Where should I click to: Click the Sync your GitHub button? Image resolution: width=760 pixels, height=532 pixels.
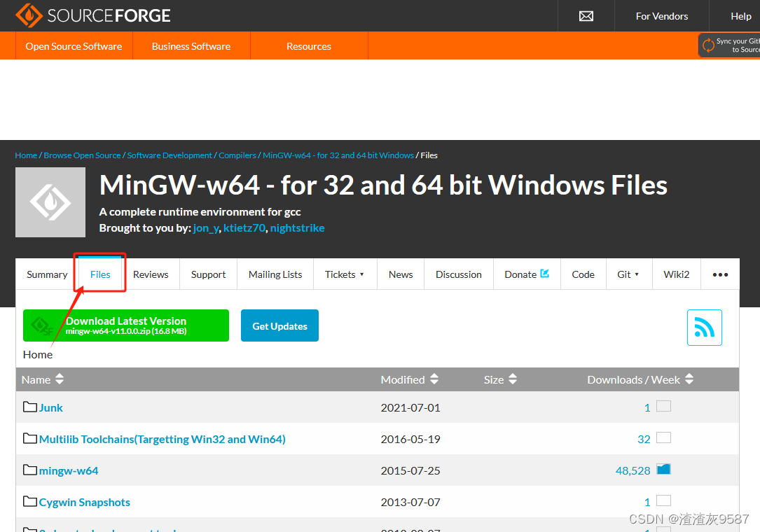728,45
